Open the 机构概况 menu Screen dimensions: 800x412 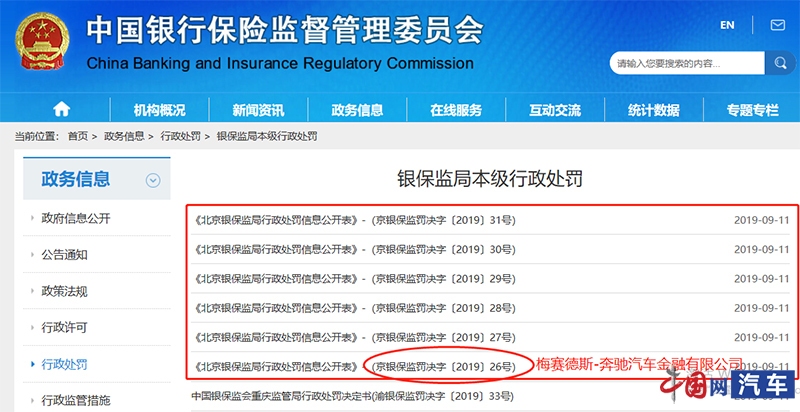pyautogui.click(x=160, y=110)
